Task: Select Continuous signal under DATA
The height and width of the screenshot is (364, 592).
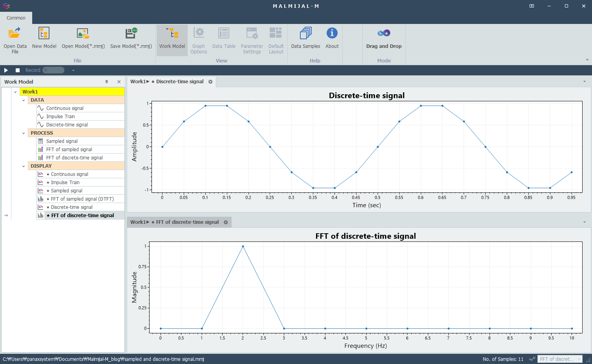Action: 80,108
